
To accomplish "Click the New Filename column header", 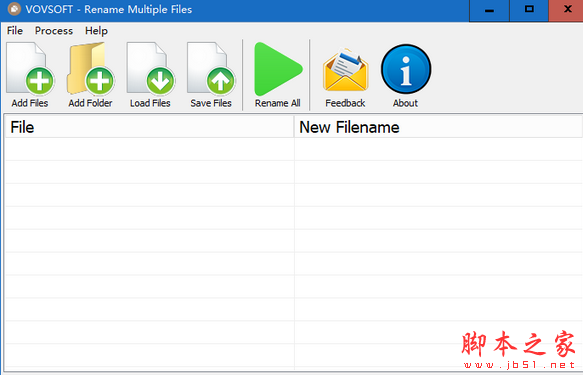I will click(x=438, y=127).
